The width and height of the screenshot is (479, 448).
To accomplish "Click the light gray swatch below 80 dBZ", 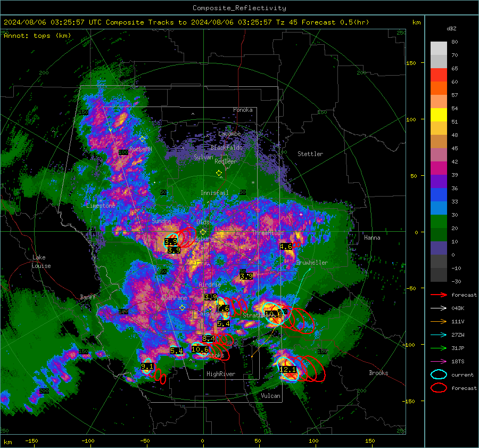I will (x=439, y=48).
